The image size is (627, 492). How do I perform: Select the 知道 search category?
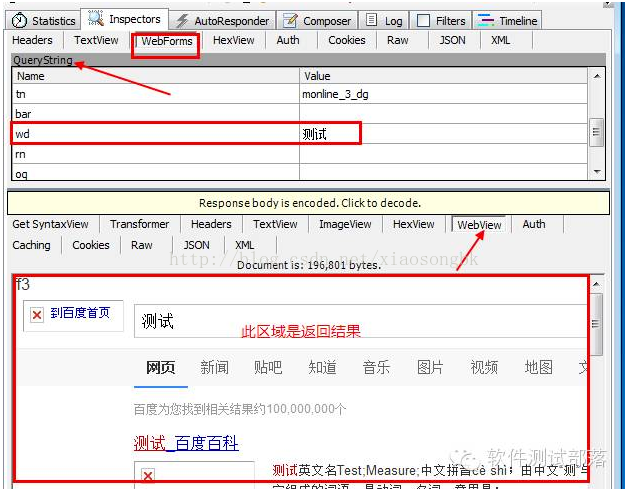pyautogui.click(x=322, y=367)
